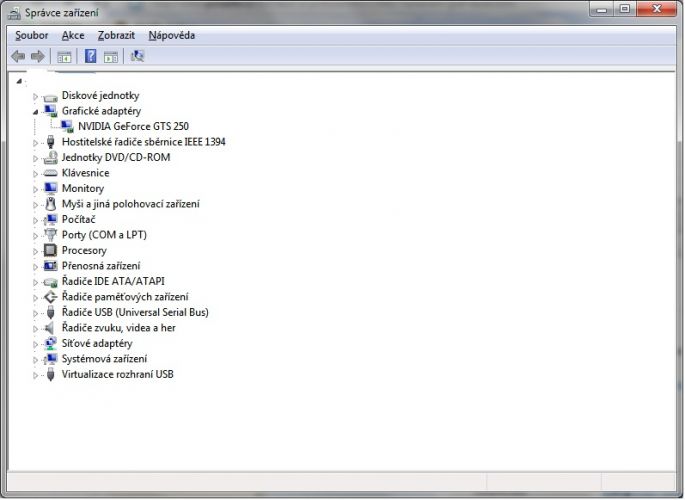The height and width of the screenshot is (500, 685).
Task: Click the Jednotky DVD/CD-ROM disc icon
Action: [x=51, y=157]
